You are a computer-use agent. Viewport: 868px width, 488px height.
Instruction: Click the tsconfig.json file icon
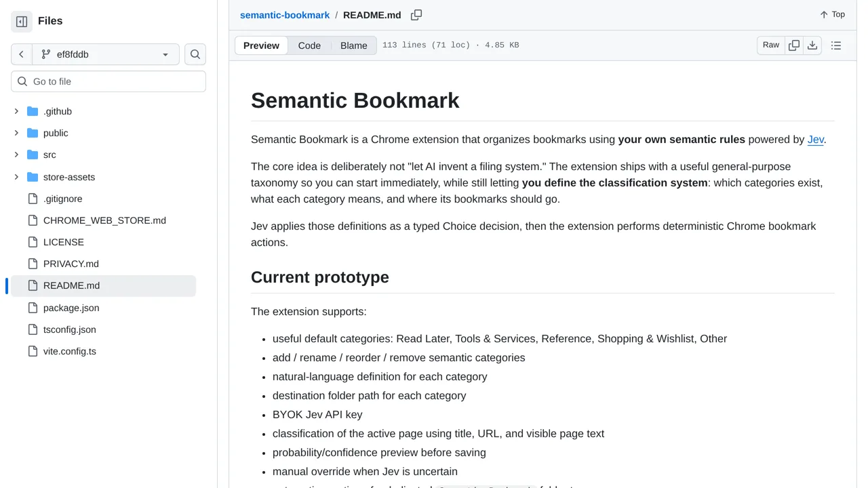tap(33, 329)
